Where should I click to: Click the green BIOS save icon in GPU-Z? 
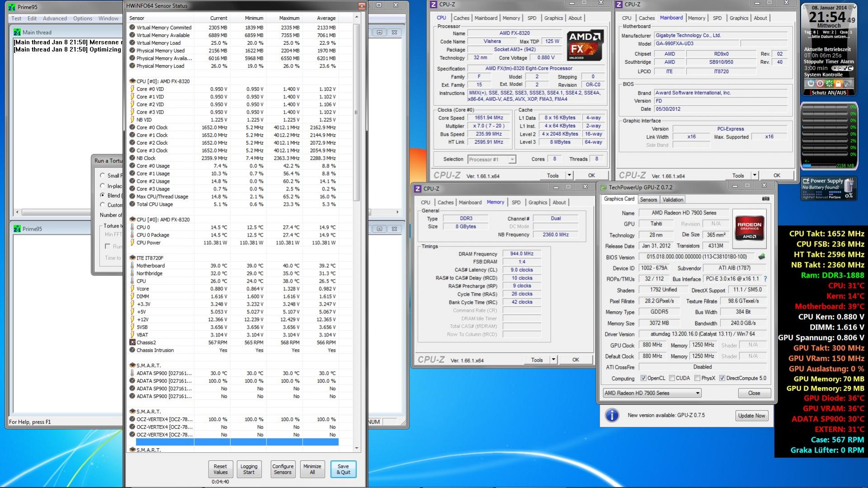point(762,257)
